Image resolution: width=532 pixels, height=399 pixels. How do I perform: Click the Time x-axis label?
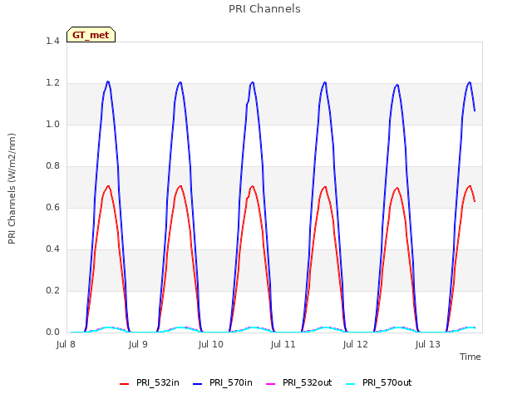pos(470,357)
